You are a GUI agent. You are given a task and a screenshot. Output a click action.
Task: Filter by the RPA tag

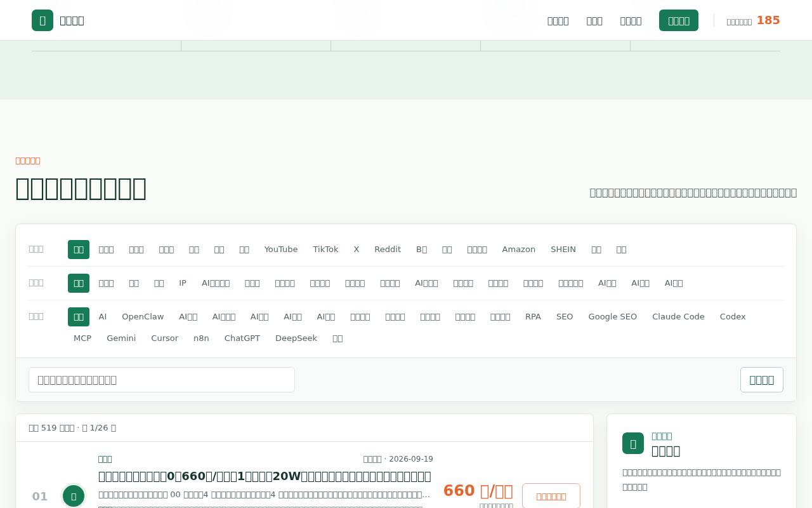(533, 317)
